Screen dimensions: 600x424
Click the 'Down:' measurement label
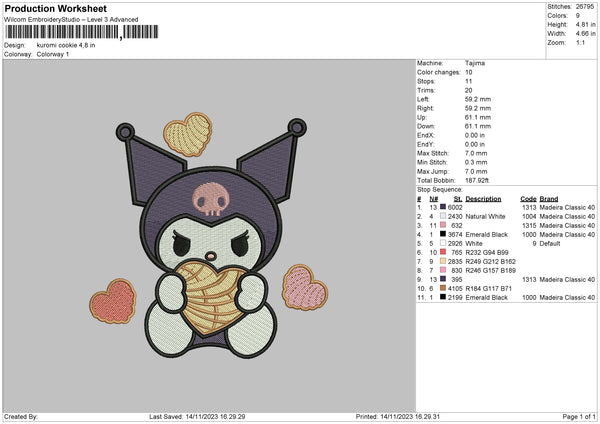click(x=426, y=126)
